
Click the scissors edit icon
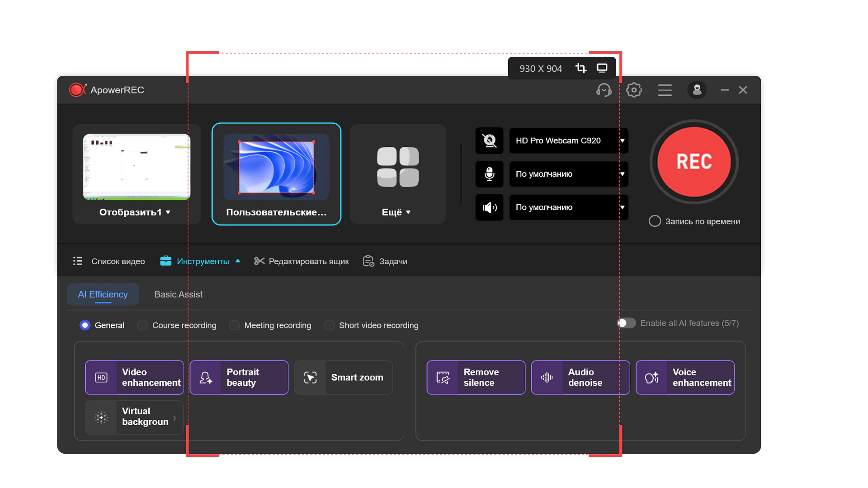(259, 261)
